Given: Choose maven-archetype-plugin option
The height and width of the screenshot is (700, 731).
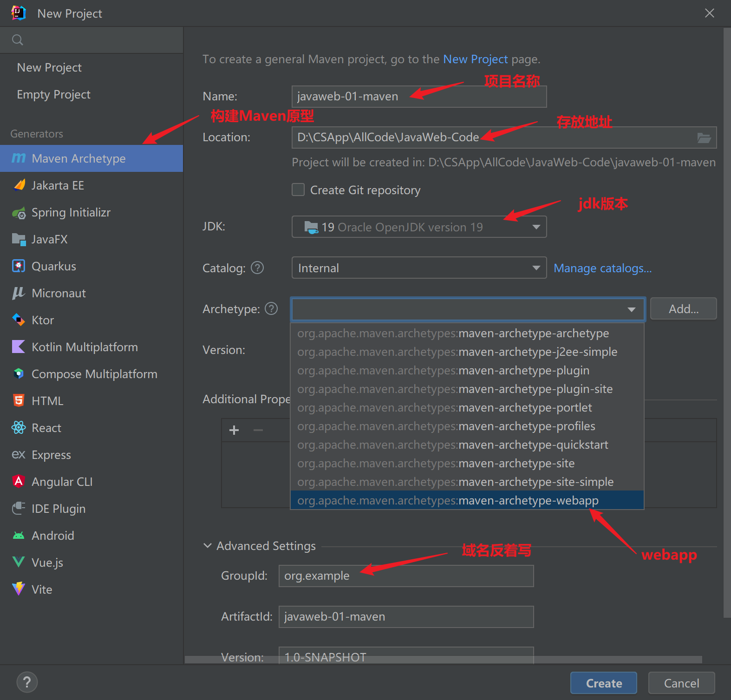Looking at the screenshot, I should tap(467, 370).
